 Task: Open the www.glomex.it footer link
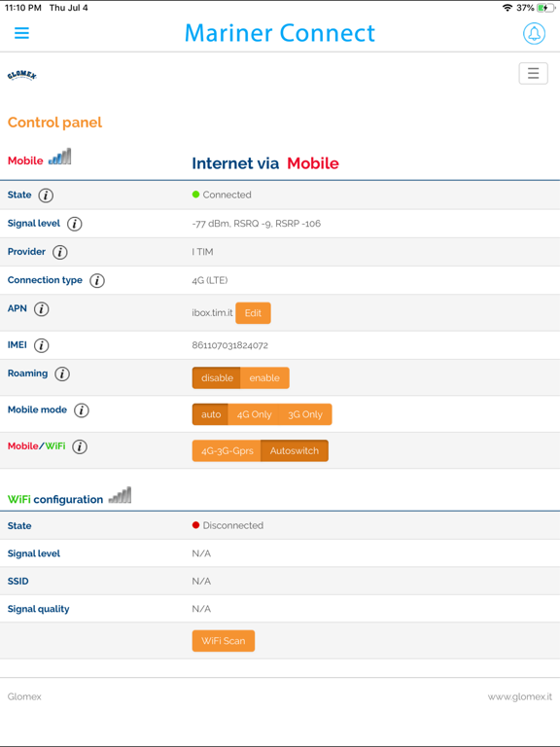tap(519, 697)
